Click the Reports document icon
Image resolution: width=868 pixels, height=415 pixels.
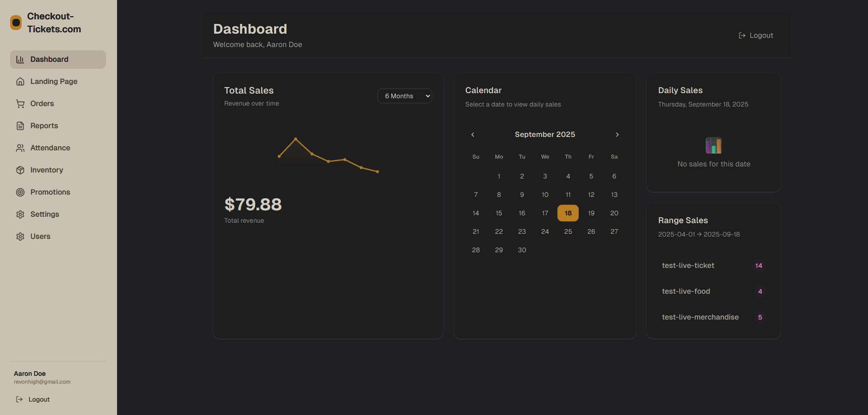point(20,126)
